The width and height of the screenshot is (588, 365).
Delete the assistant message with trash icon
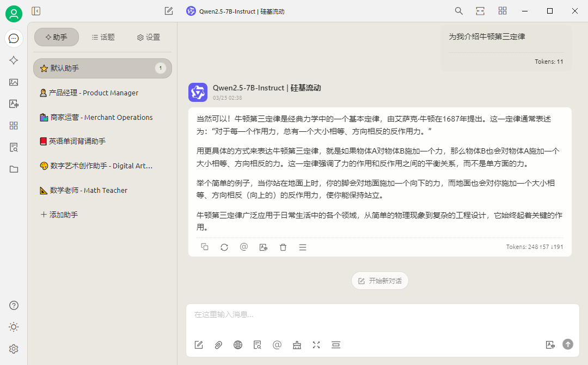point(283,247)
